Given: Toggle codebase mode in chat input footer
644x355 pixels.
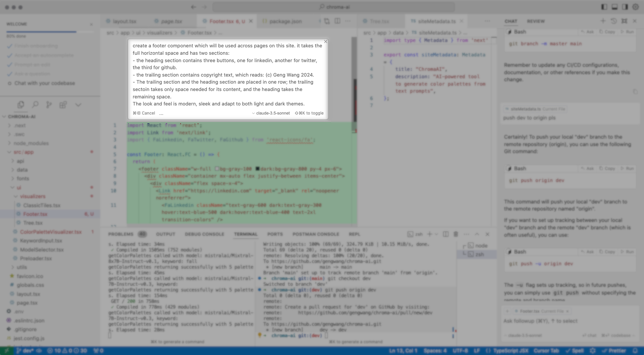Looking at the screenshot, I should click(618, 336).
